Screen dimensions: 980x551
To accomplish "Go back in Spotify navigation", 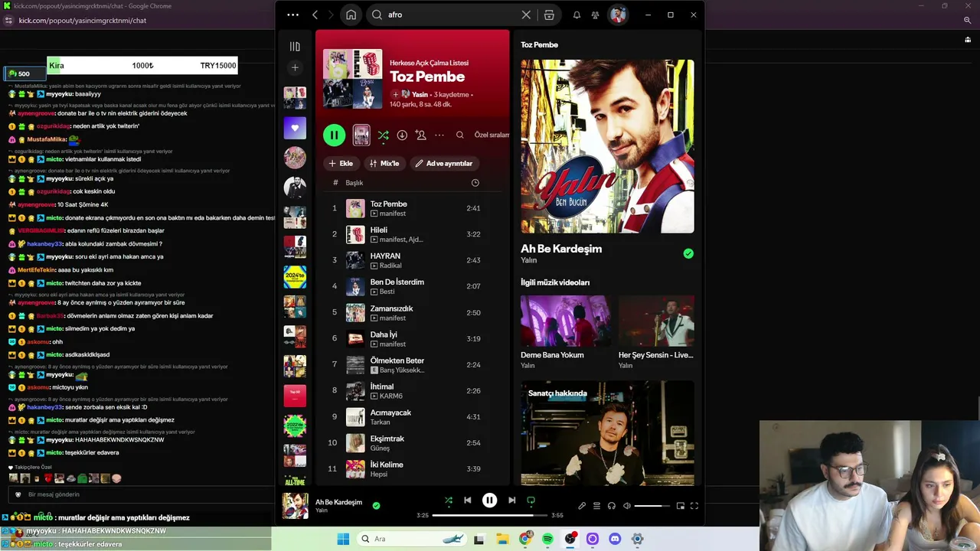I will (x=315, y=15).
